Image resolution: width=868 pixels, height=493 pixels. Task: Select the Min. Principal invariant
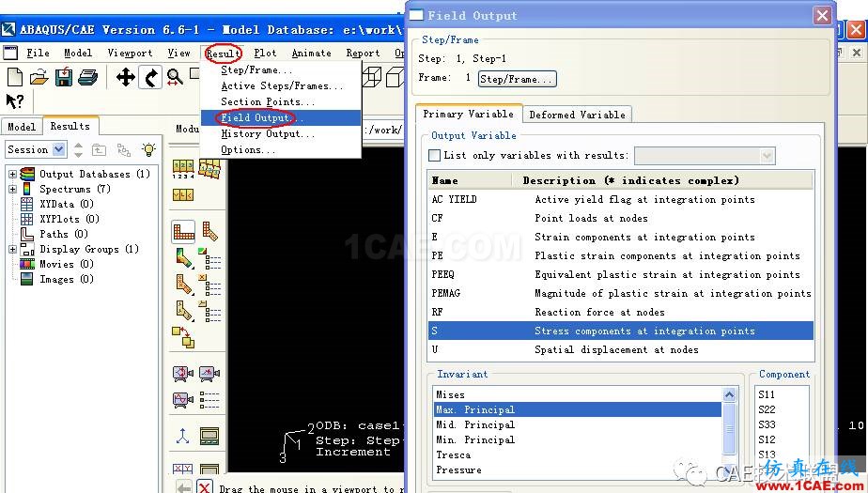(578, 439)
